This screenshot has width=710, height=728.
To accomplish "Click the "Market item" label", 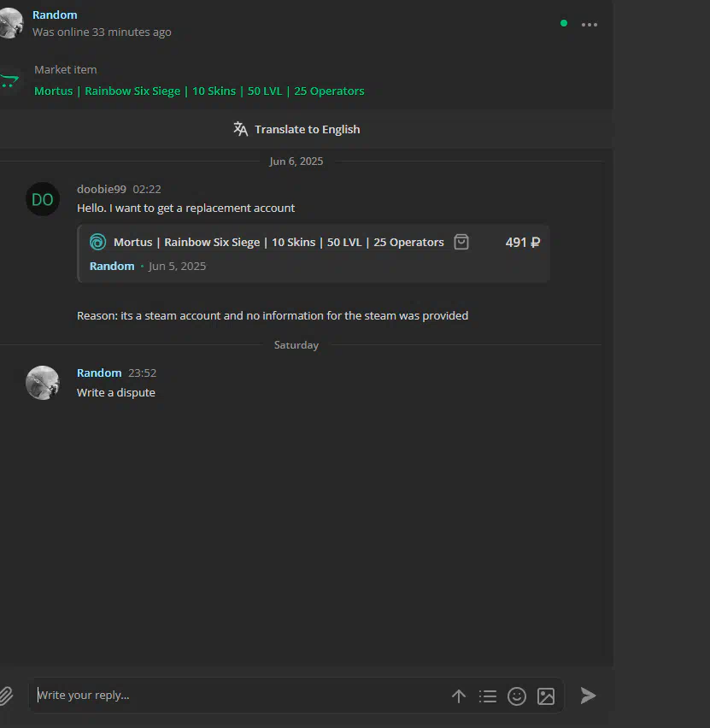I will coord(66,70).
